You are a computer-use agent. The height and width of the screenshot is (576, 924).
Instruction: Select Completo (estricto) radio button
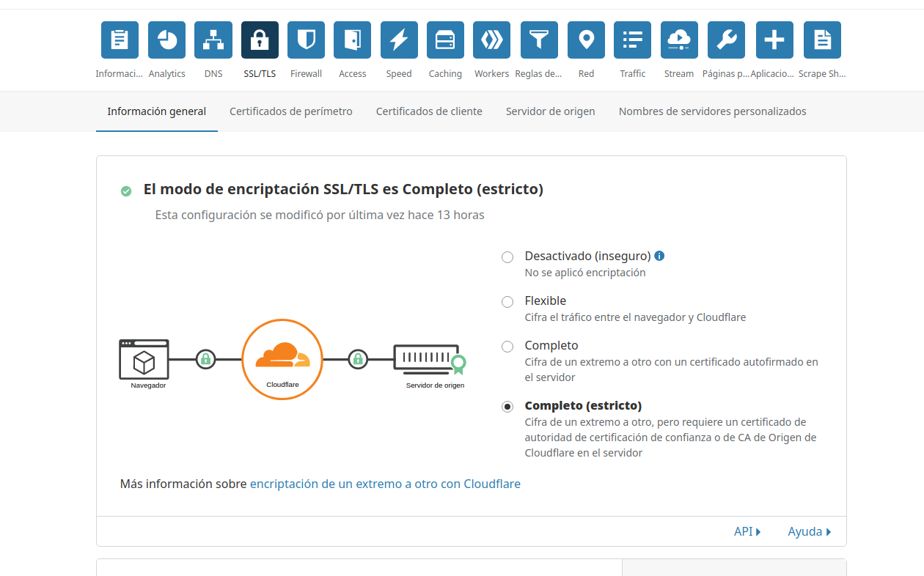click(x=507, y=407)
